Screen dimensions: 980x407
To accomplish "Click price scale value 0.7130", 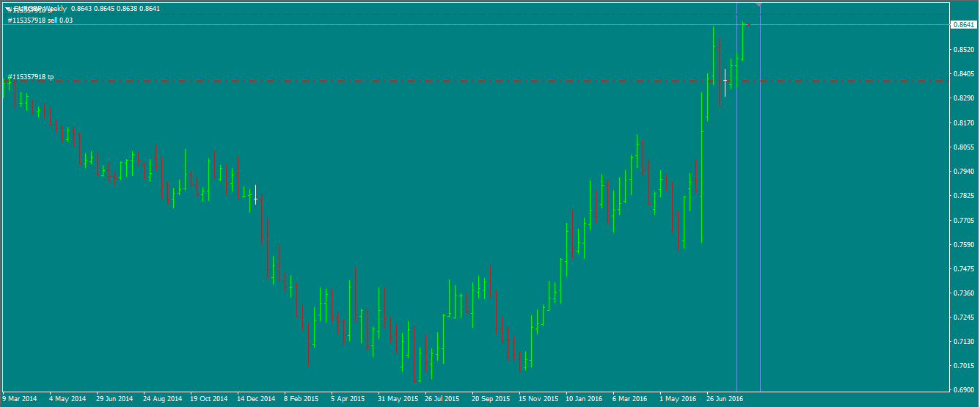I will [963, 342].
